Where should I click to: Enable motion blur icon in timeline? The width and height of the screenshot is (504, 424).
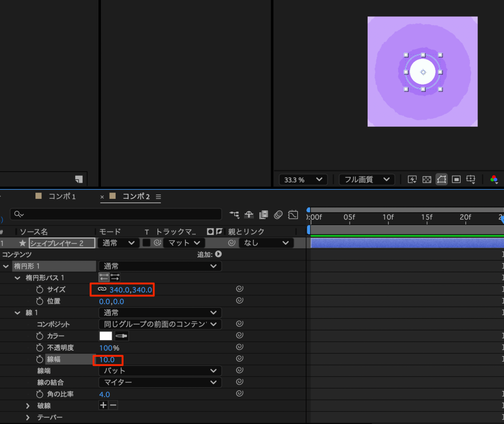point(279,215)
